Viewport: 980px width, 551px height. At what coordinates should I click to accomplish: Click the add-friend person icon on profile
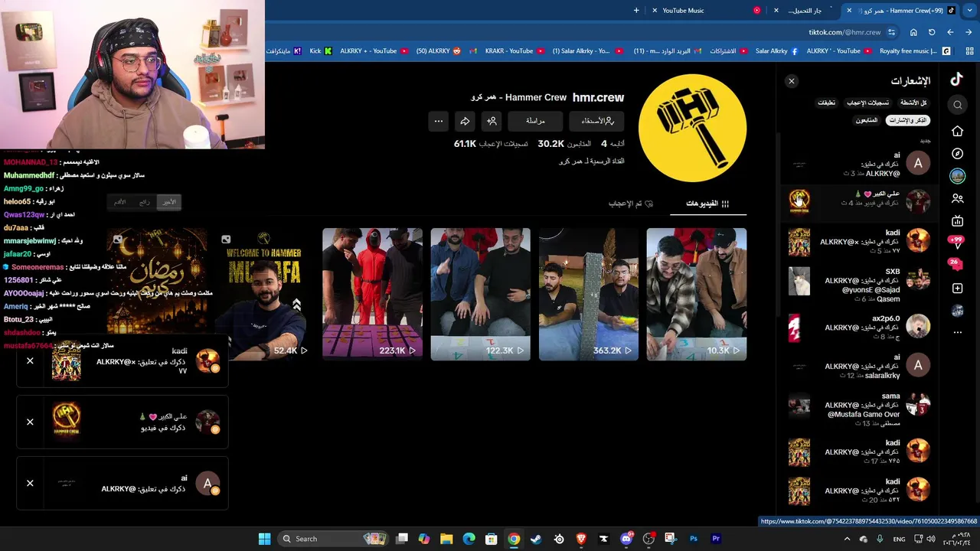[492, 121]
